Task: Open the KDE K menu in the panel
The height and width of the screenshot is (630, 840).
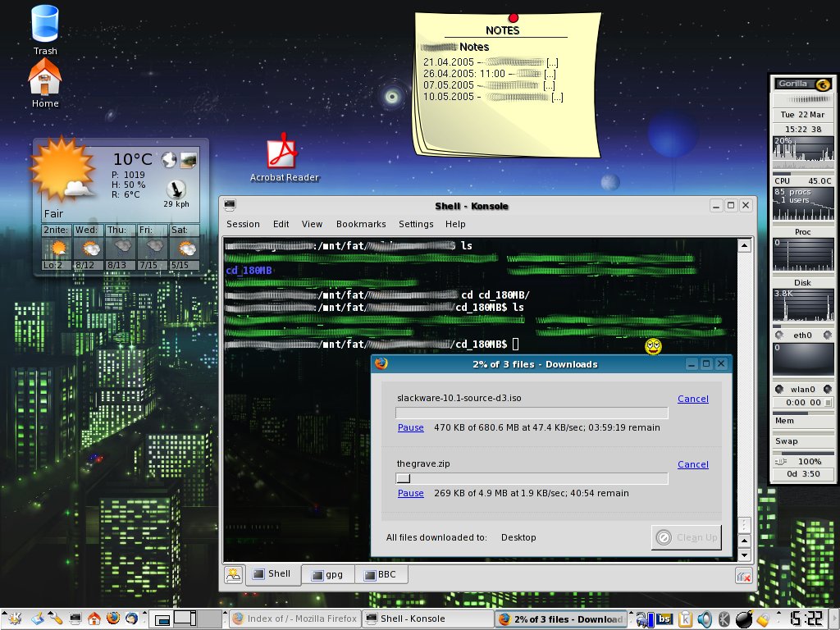Action: 15,619
